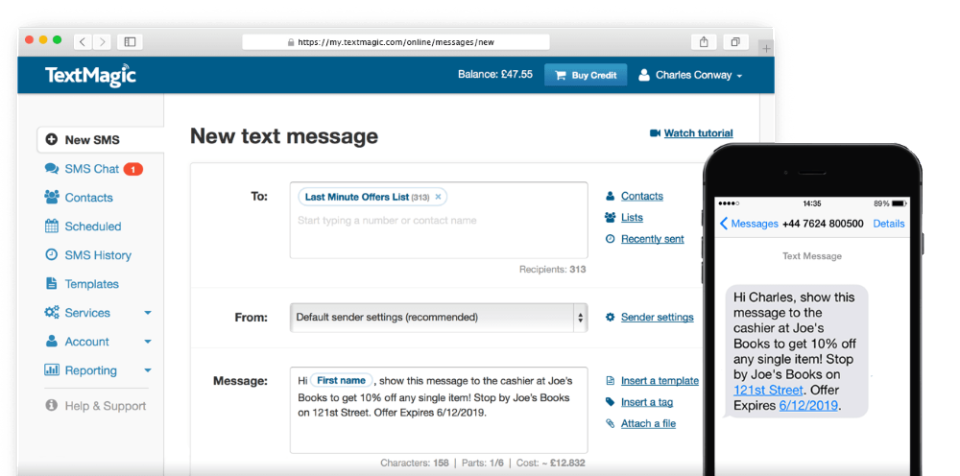Click the Safari tabs overview icon
The height and width of the screenshot is (476, 960).
tap(735, 42)
